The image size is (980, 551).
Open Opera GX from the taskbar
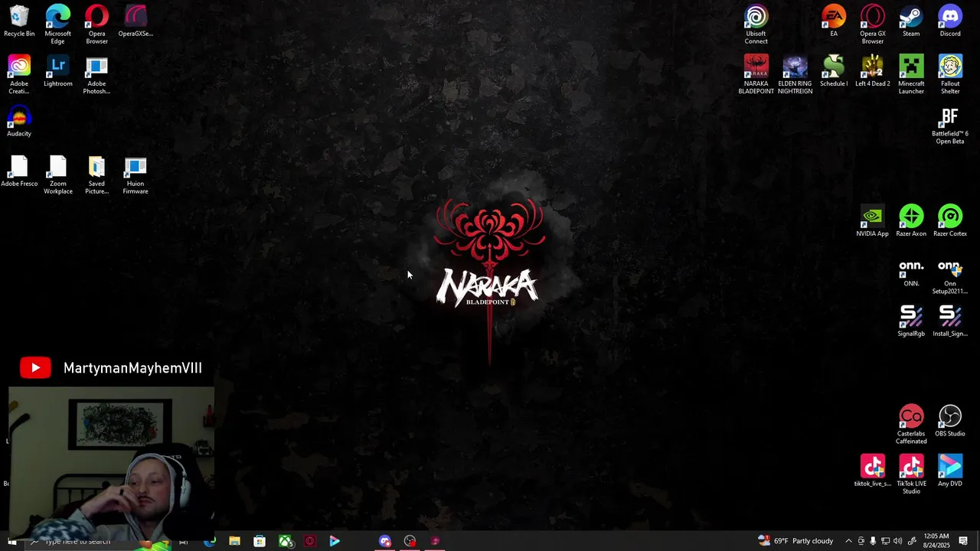pyautogui.click(x=310, y=541)
